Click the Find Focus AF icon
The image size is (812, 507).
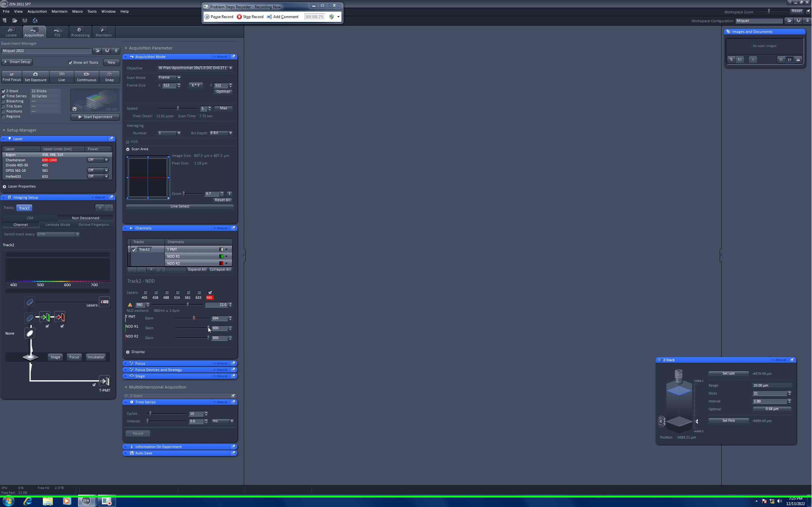(x=12, y=74)
